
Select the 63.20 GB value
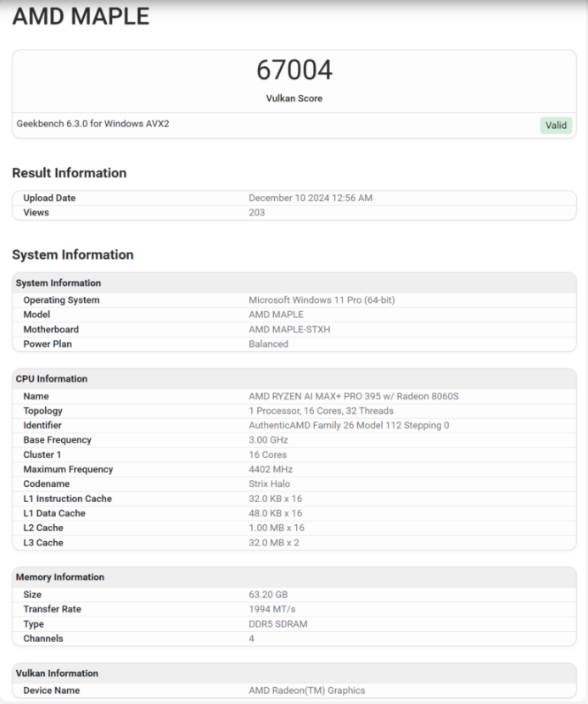[268, 595]
